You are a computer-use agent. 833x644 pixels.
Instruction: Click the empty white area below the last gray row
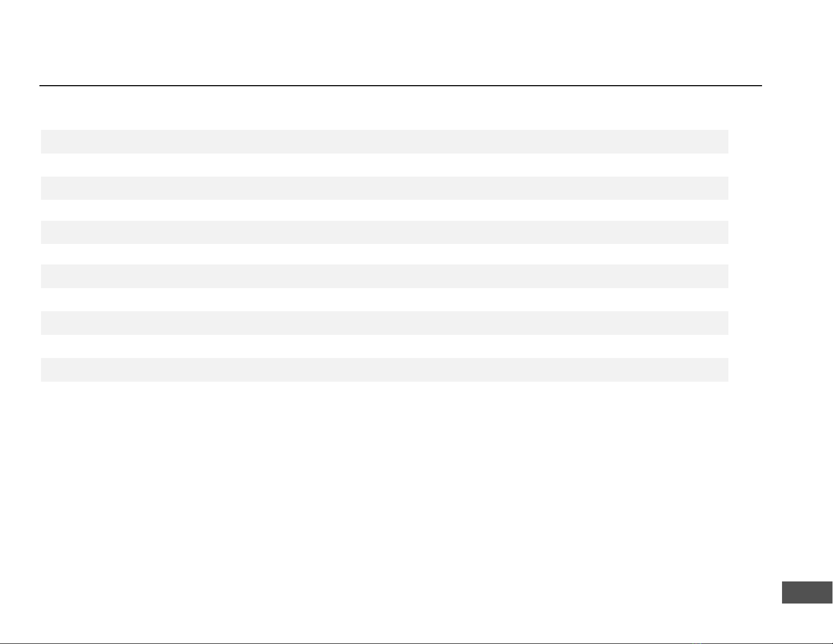tap(385, 478)
